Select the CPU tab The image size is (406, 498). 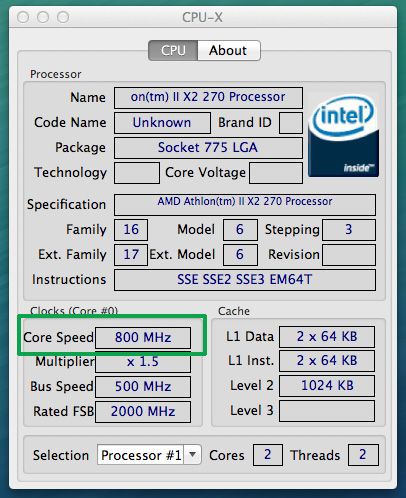point(173,51)
